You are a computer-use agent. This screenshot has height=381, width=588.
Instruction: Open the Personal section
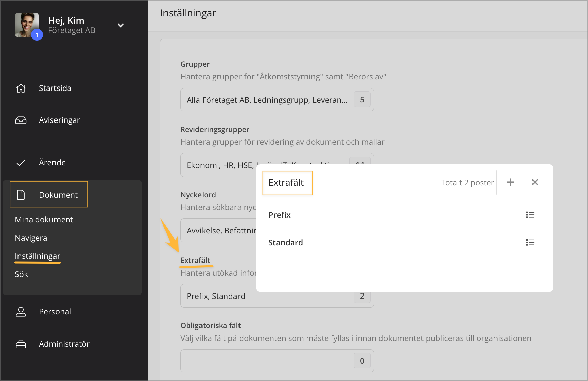[x=55, y=312]
